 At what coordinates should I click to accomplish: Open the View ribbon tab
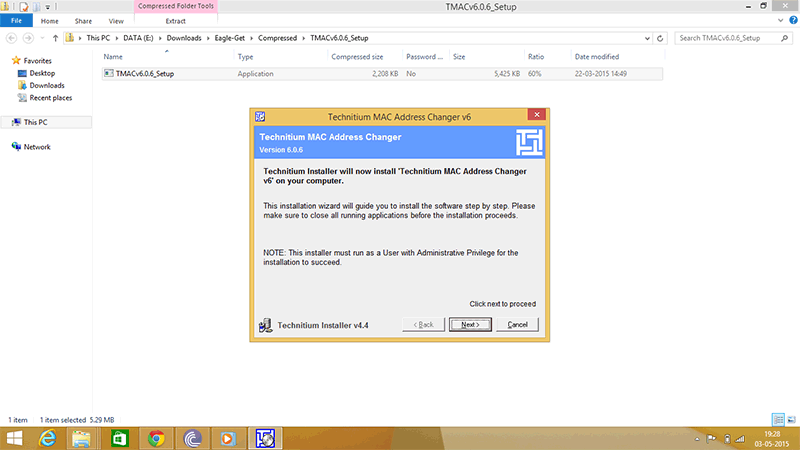click(116, 20)
